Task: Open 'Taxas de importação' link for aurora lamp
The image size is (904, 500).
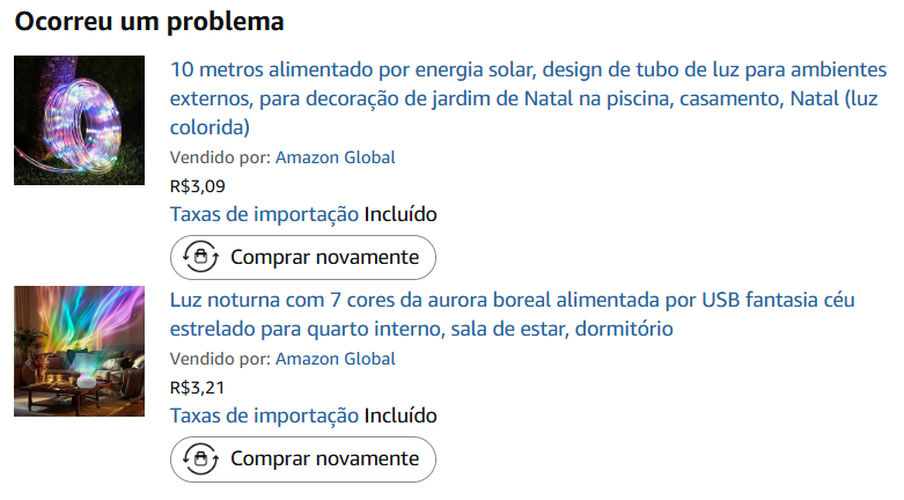Action: (264, 416)
